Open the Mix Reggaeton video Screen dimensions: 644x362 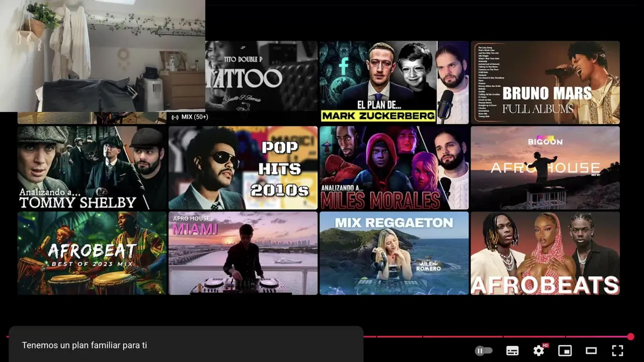(394, 253)
